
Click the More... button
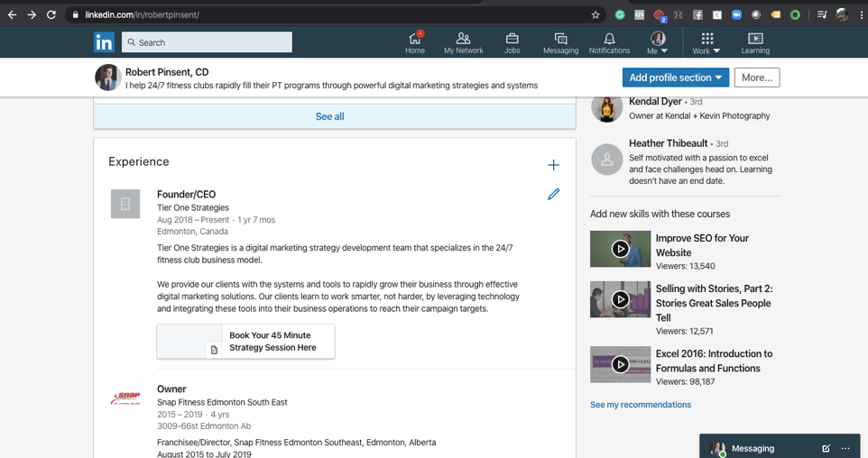(x=756, y=78)
